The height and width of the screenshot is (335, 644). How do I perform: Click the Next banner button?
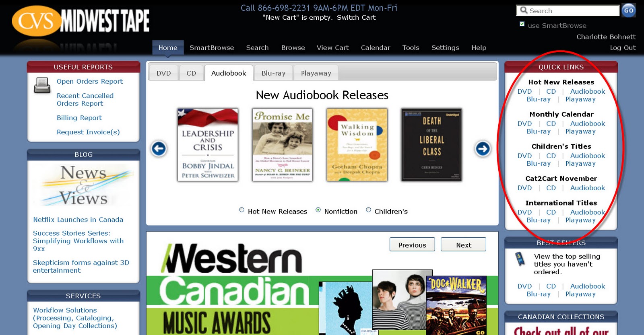pos(463,245)
